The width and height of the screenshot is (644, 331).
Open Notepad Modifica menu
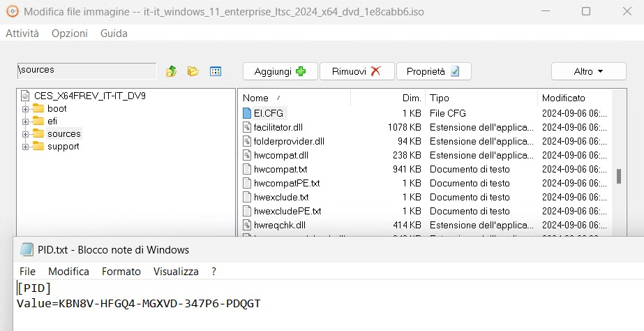68,272
